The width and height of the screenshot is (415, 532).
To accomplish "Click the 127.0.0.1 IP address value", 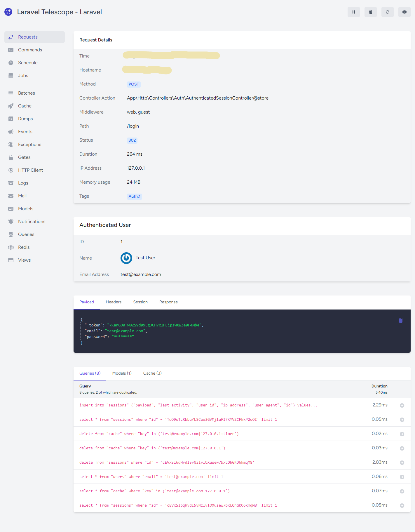I will (x=136, y=168).
